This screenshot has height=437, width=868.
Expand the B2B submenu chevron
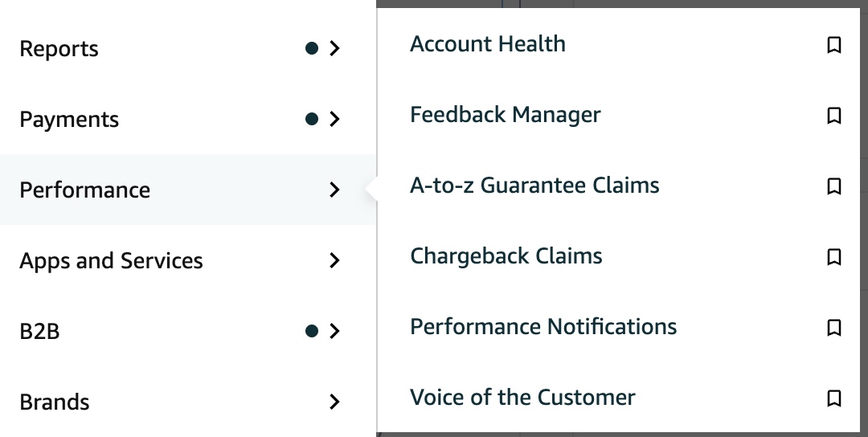[335, 331]
